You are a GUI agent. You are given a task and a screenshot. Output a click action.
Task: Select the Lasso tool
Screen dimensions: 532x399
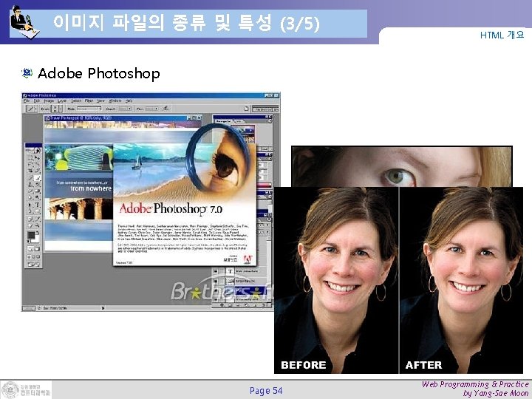(30, 164)
